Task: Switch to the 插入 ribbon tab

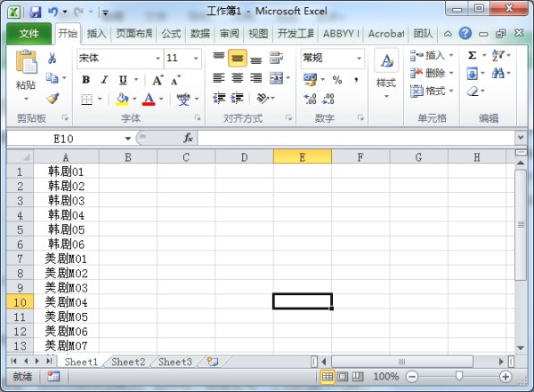Action: click(96, 34)
